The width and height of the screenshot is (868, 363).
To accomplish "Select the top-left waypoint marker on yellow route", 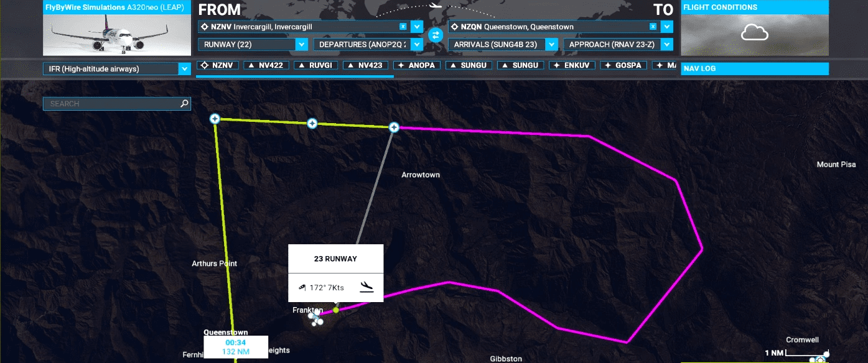I will coord(215,118).
